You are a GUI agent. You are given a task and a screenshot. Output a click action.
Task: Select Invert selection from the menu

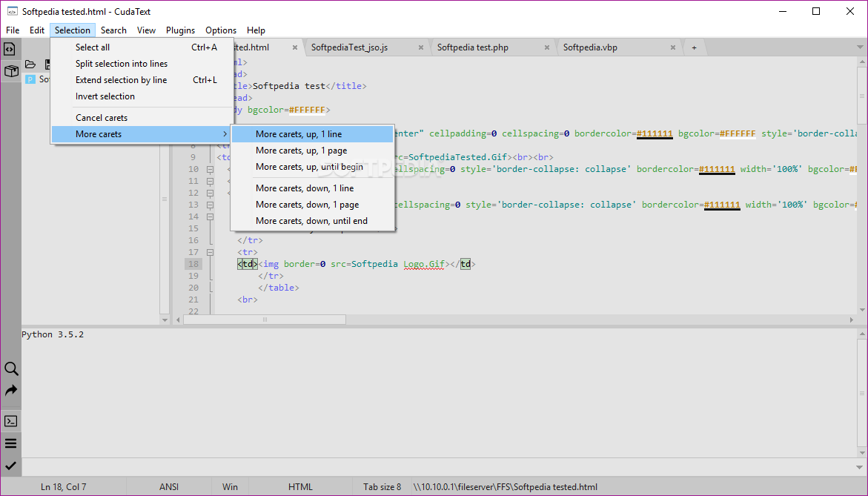pos(105,96)
